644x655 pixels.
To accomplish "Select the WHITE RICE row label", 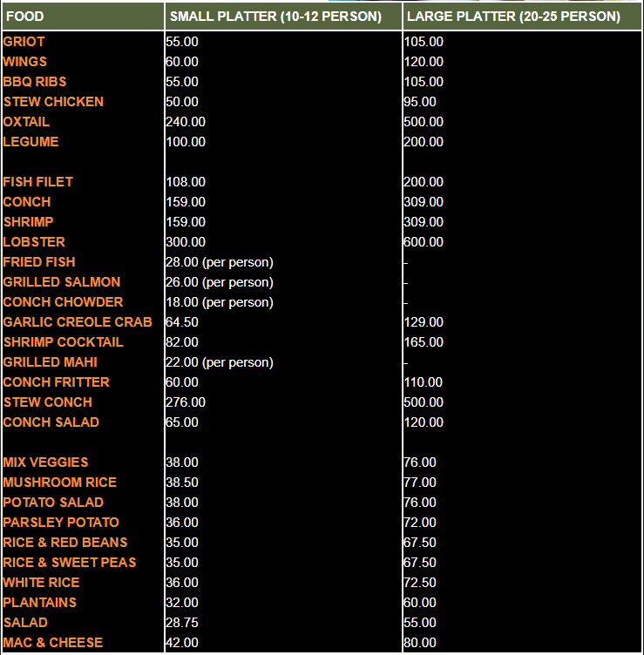I will (x=41, y=583).
